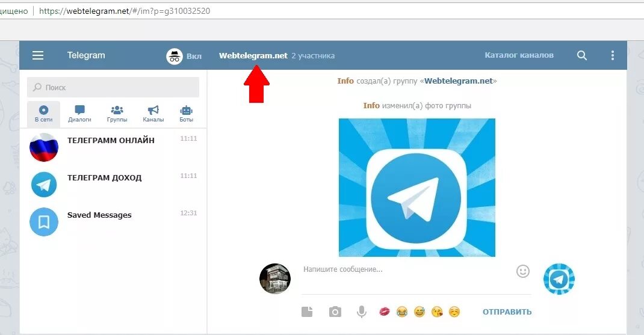Click the attach file icon
644x335 pixels.
(x=307, y=312)
